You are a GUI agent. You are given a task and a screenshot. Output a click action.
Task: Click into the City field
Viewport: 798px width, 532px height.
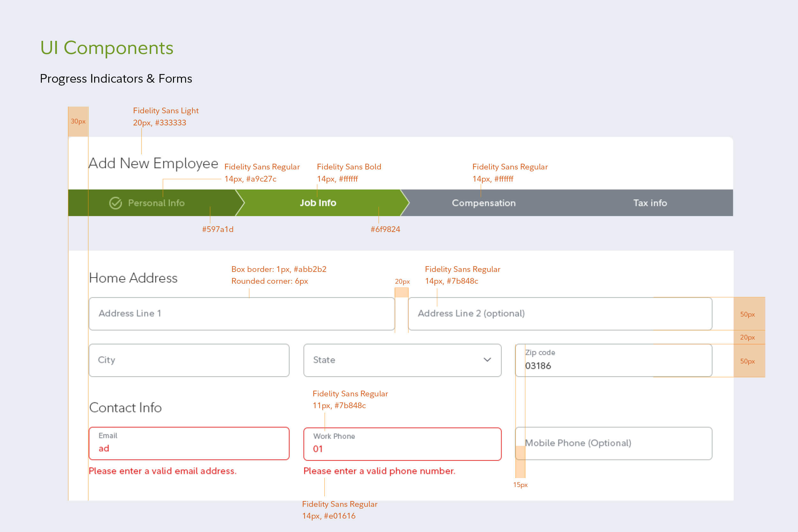(189, 360)
